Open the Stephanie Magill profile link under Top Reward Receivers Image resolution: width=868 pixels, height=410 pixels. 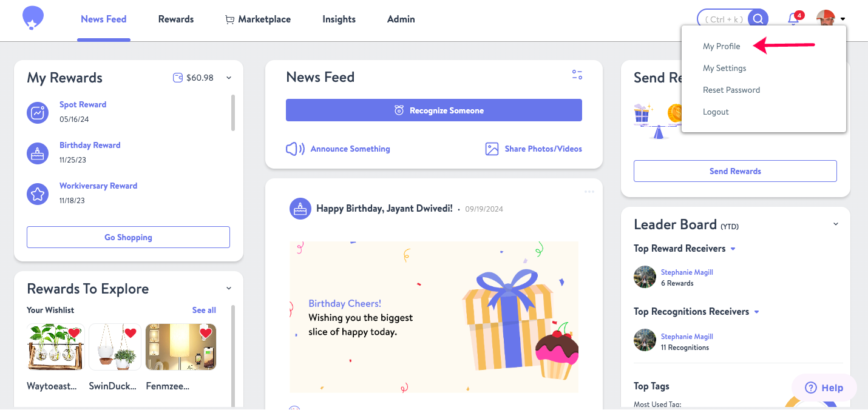tap(687, 272)
